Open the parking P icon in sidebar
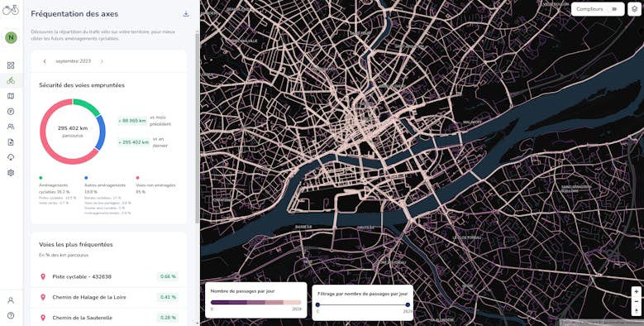This screenshot has height=326, width=644. [11, 112]
